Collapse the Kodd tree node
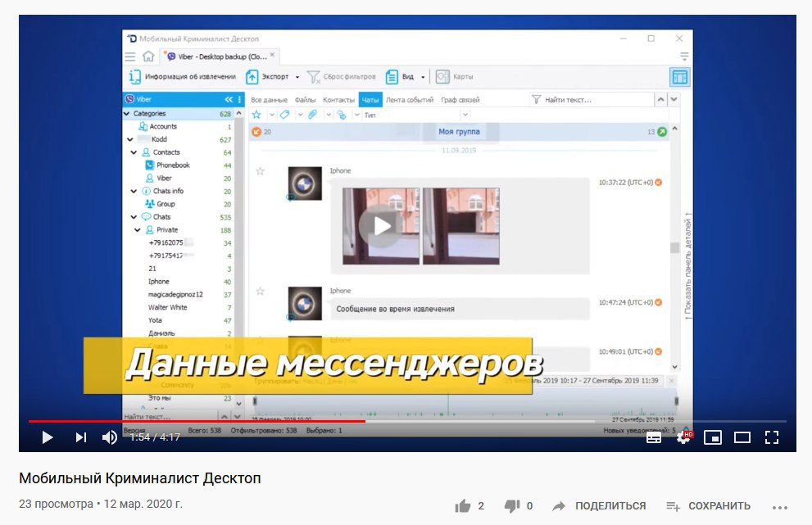The image size is (812, 525). pos(130,139)
